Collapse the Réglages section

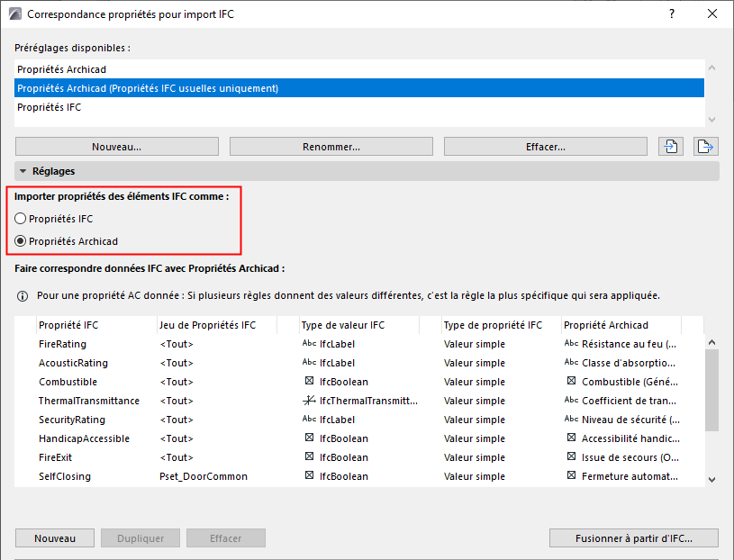coord(23,171)
